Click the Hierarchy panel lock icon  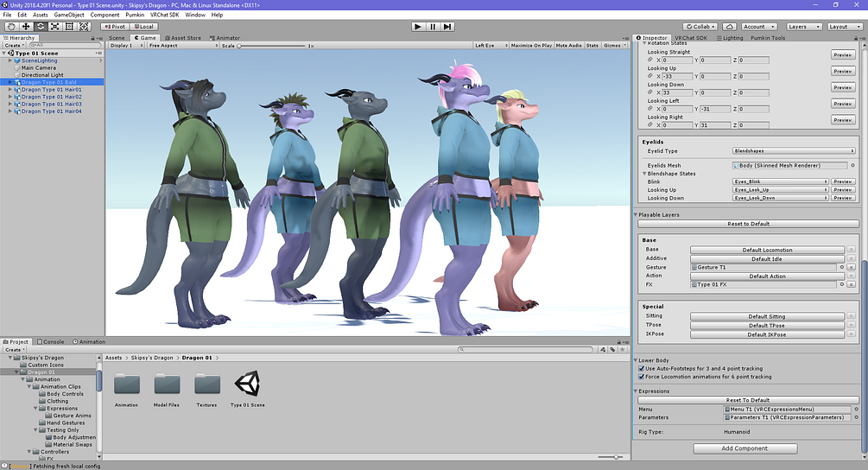click(x=93, y=38)
